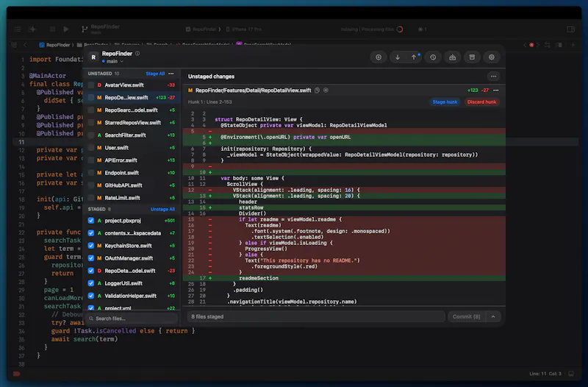Click Unstage All link

(162, 209)
